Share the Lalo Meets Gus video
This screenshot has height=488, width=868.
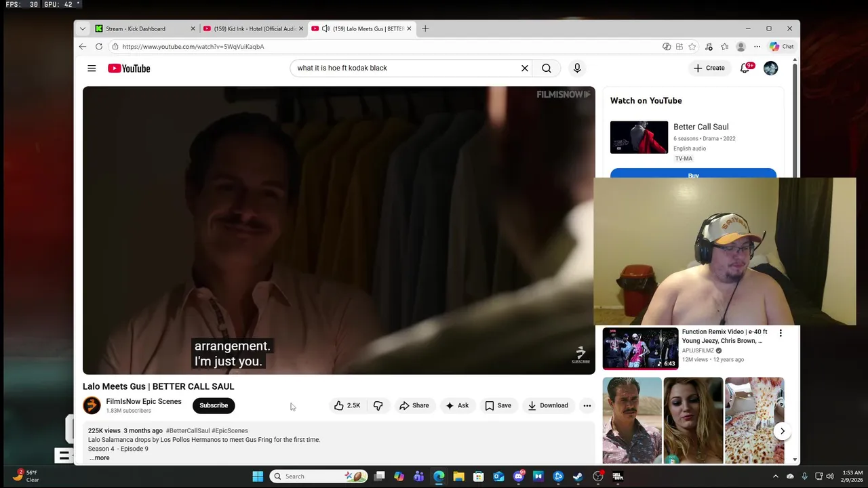(414, 405)
